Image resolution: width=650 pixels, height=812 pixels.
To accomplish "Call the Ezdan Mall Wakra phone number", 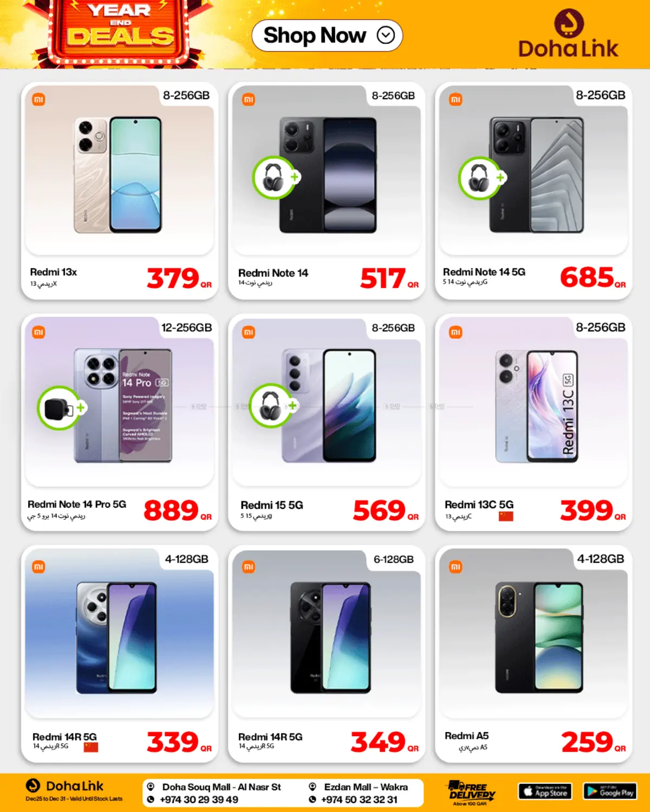I will [x=359, y=800].
